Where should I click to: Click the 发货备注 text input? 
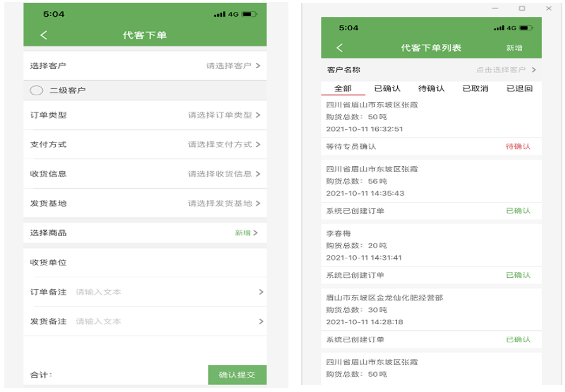pyautogui.click(x=162, y=322)
